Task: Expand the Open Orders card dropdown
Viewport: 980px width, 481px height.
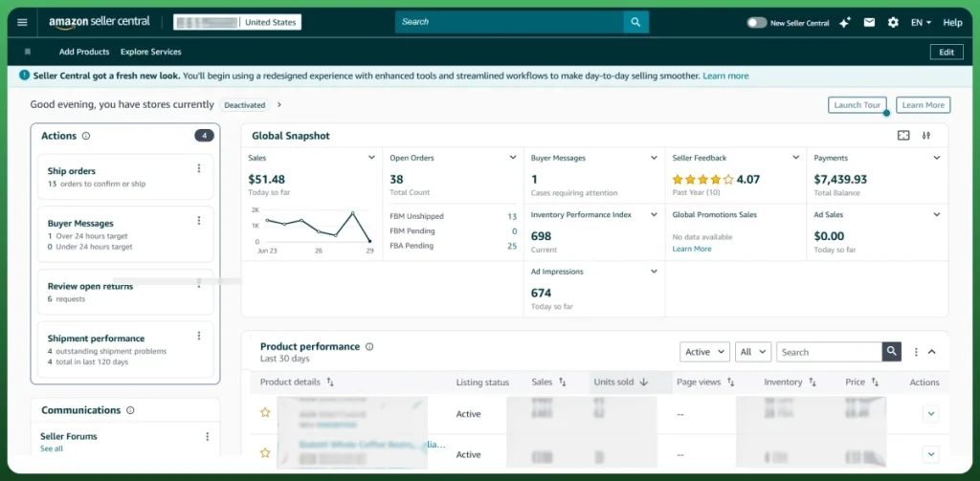Action: [x=513, y=158]
